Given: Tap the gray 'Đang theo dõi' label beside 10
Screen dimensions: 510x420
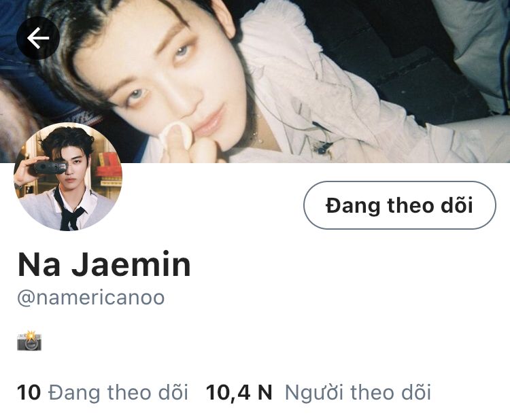Looking at the screenshot, I should [118, 392].
